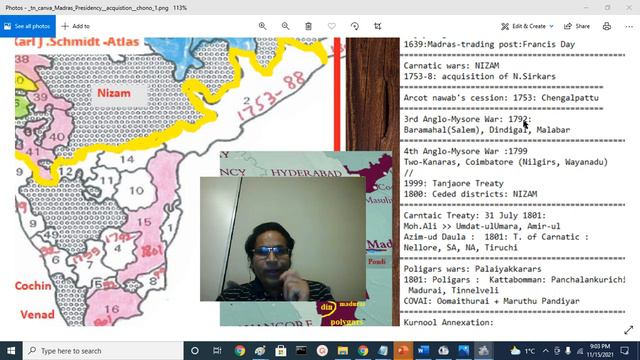Click HYDERABAD label on inset map

coord(306,172)
